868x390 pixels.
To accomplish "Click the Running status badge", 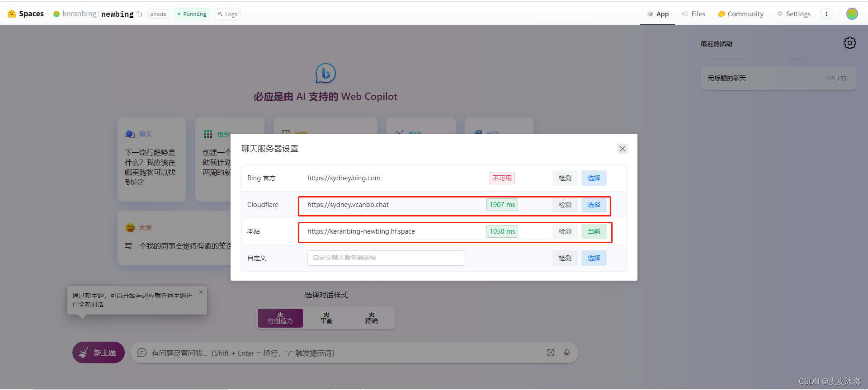I will click(x=192, y=14).
